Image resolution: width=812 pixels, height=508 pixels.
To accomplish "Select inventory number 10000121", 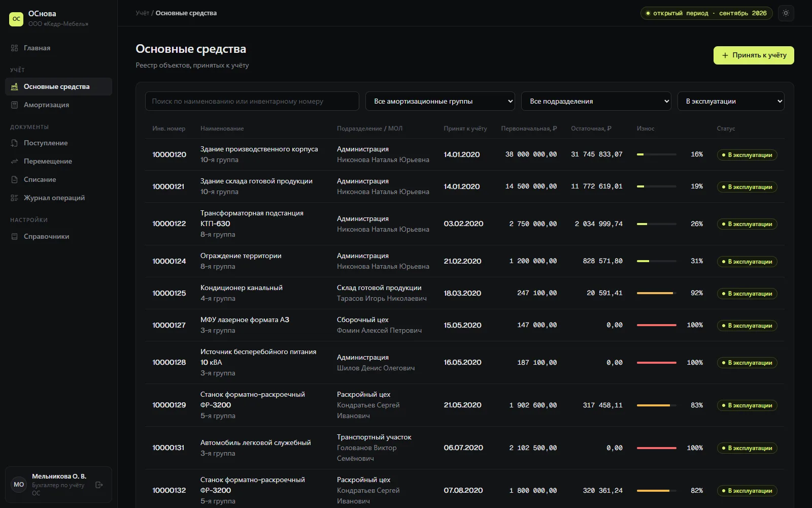I will tap(168, 186).
